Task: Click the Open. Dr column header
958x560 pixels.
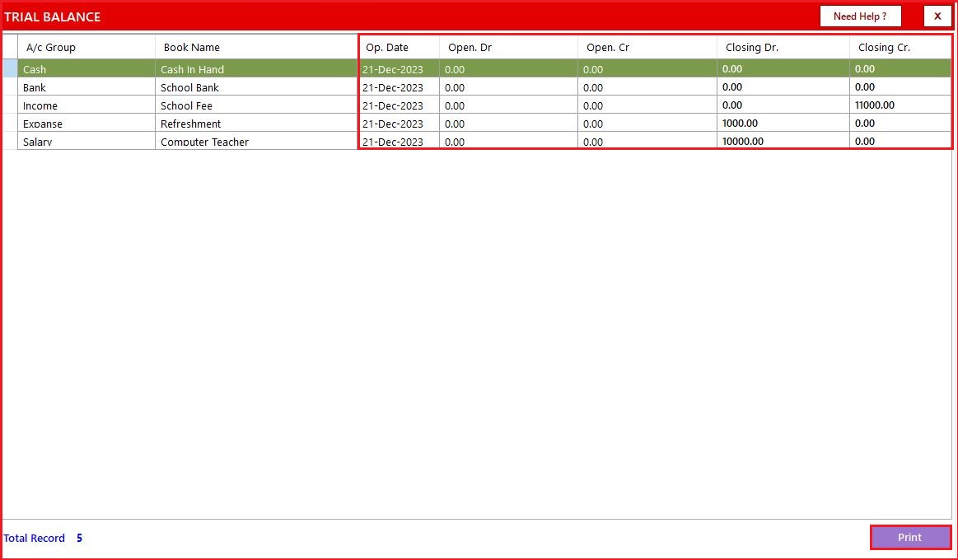Action: [x=508, y=47]
